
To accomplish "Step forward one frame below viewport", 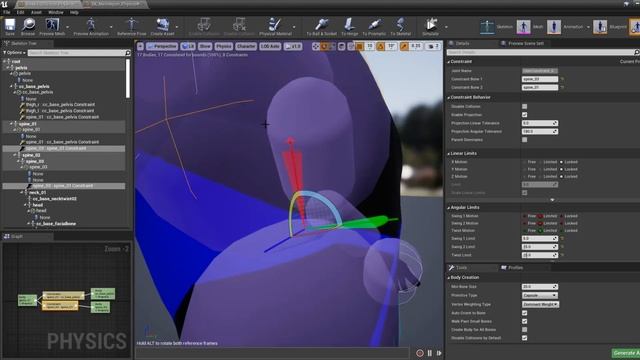I will [439, 353].
